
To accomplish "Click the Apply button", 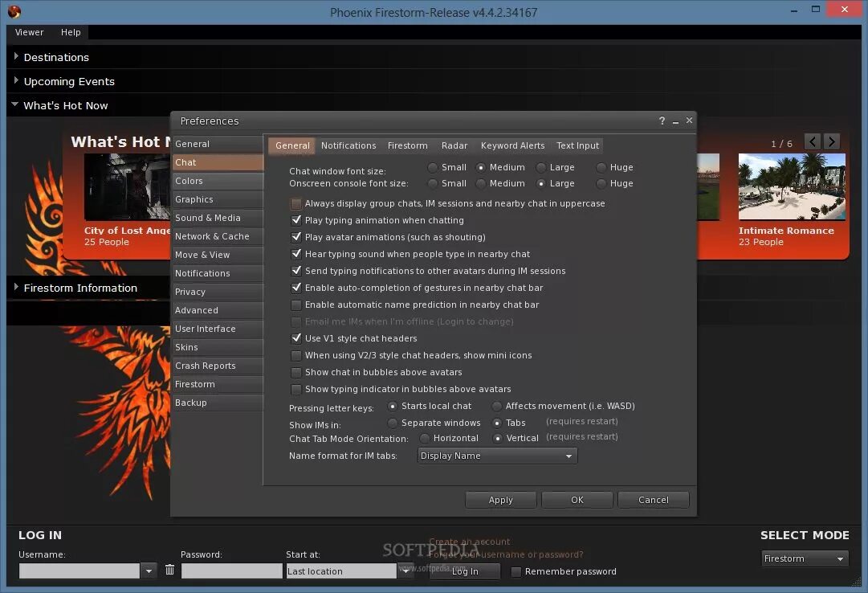I will [x=500, y=499].
